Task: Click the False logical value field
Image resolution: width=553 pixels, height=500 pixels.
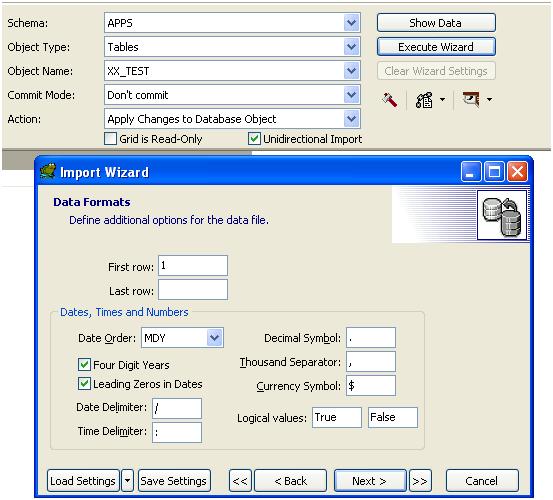Action: [393, 417]
